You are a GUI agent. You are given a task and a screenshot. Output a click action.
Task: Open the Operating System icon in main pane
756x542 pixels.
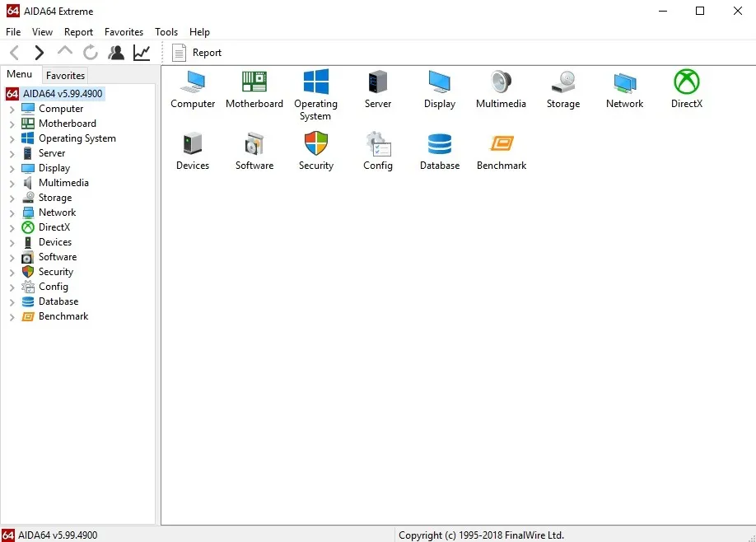[315, 82]
